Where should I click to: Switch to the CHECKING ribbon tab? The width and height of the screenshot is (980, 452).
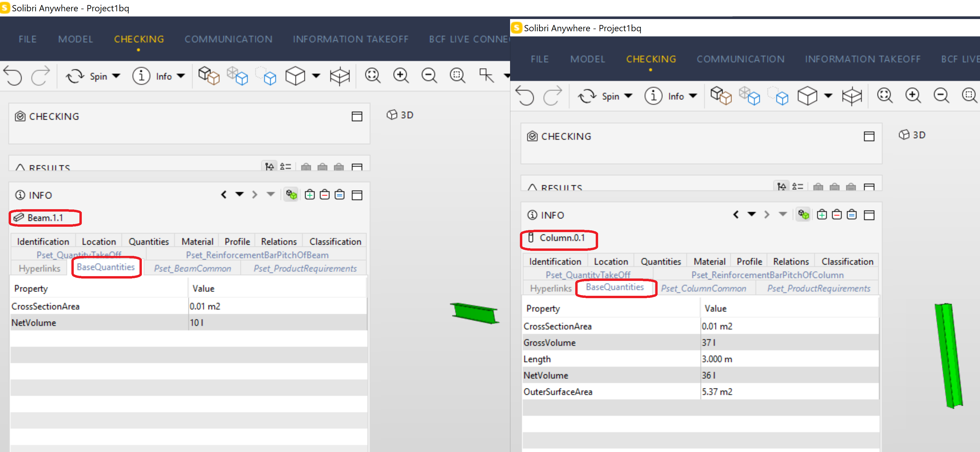coord(139,39)
